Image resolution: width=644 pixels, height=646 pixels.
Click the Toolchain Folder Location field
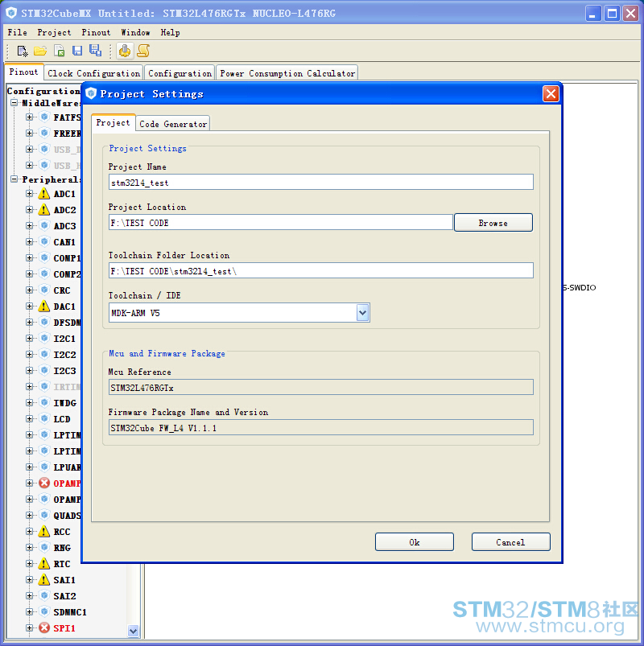[x=320, y=270]
